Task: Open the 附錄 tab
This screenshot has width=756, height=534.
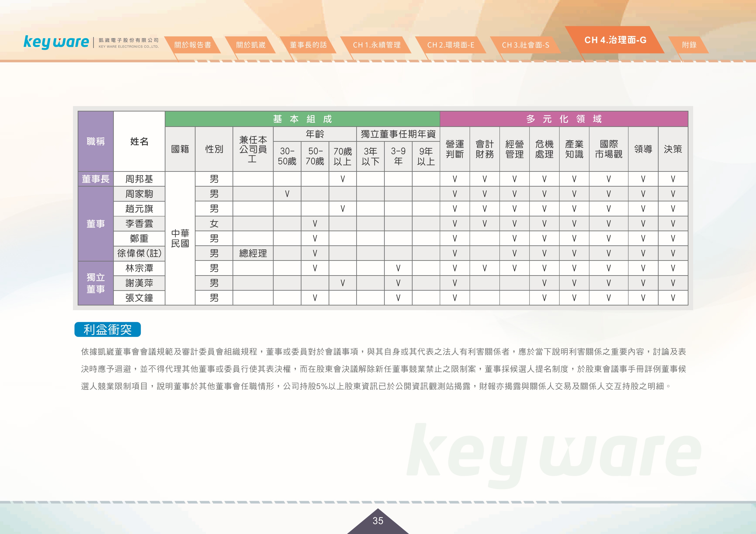Action: (x=689, y=45)
